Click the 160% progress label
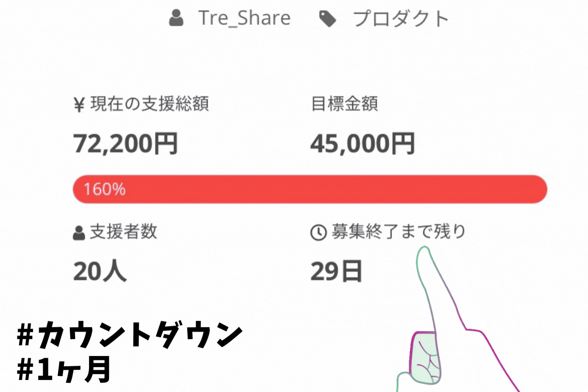Screen dimensions: 588x392 click(105, 190)
